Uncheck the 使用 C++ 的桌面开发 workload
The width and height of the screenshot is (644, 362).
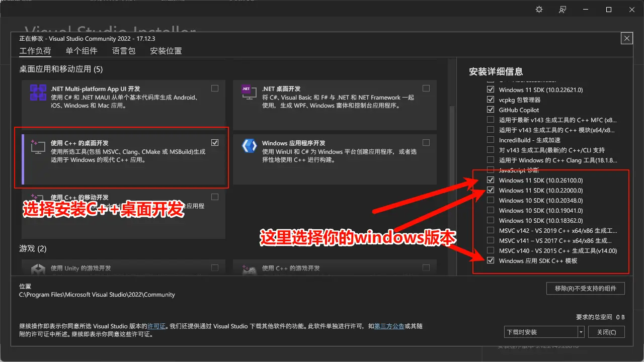[215, 143]
